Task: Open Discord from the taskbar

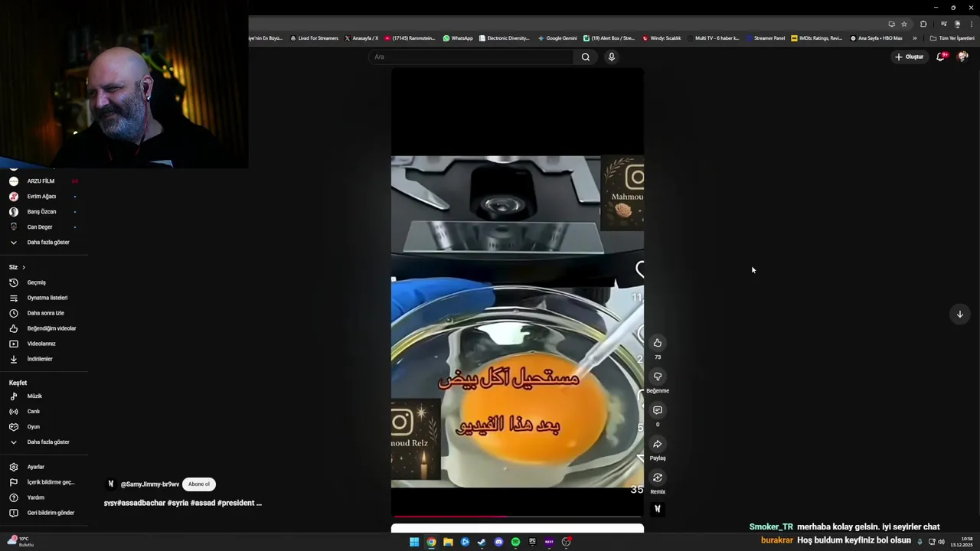Action: [498, 542]
